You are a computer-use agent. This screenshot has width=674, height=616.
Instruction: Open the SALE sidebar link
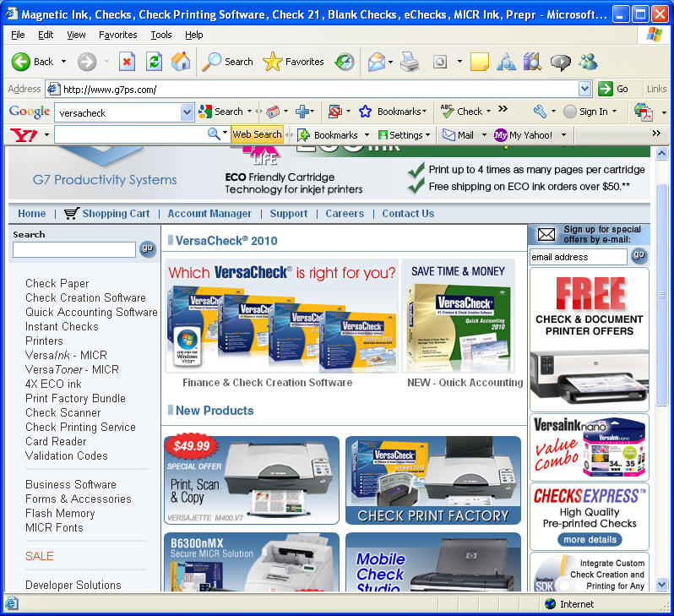coord(39,556)
